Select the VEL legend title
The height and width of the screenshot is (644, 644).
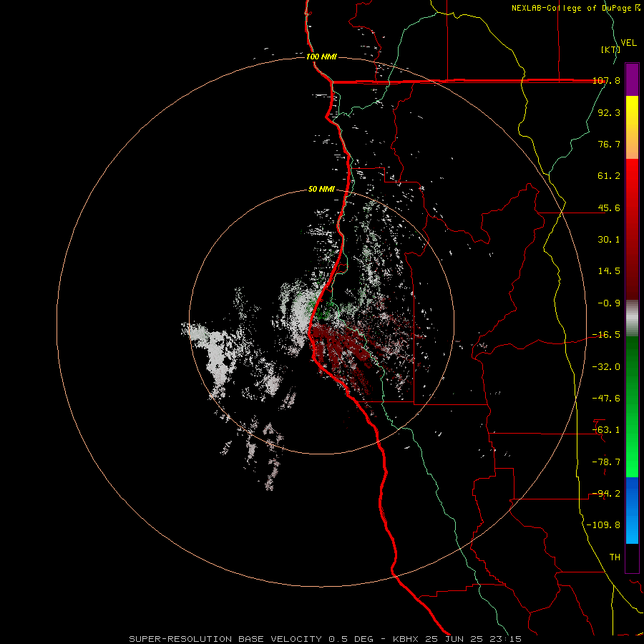click(x=628, y=43)
